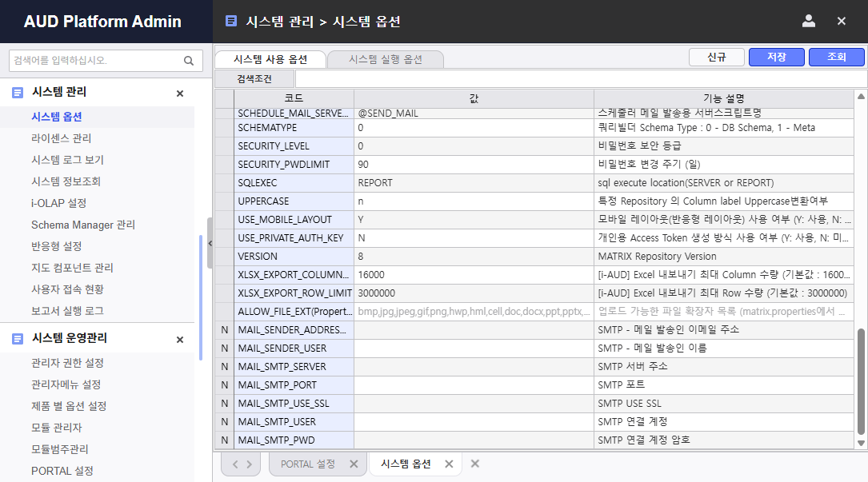This screenshot has height=482, width=868.
Task: Open the user profile icon in header
Action: [x=808, y=22]
